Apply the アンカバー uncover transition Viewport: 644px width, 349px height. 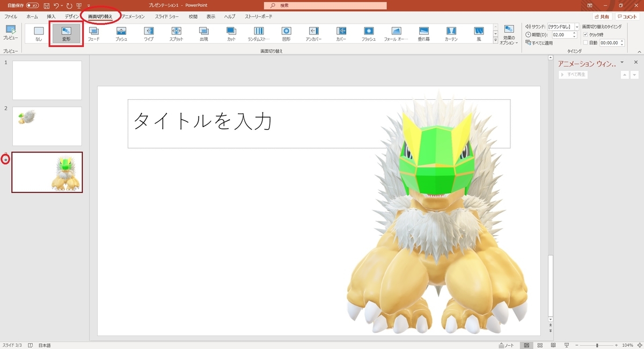(x=313, y=34)
